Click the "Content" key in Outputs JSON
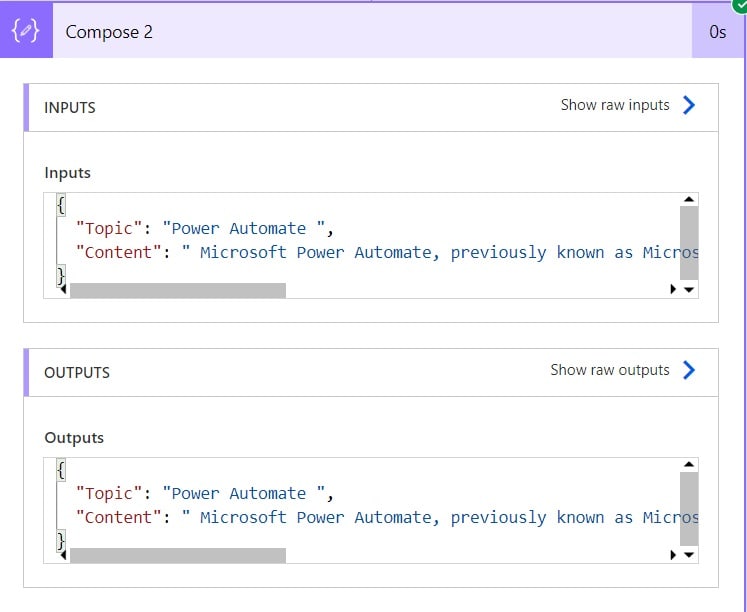Screen dimensions: 747x612 [x=119, y=518]
